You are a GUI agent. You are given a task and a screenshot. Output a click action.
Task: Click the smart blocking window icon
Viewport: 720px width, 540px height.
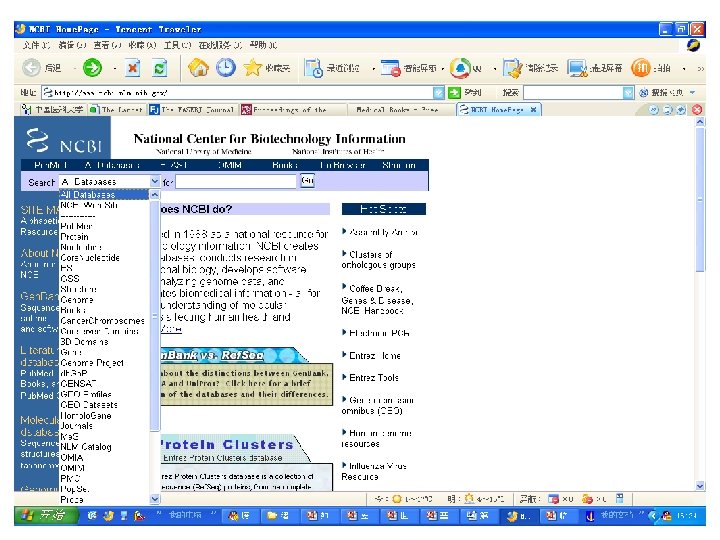(391, 68)
